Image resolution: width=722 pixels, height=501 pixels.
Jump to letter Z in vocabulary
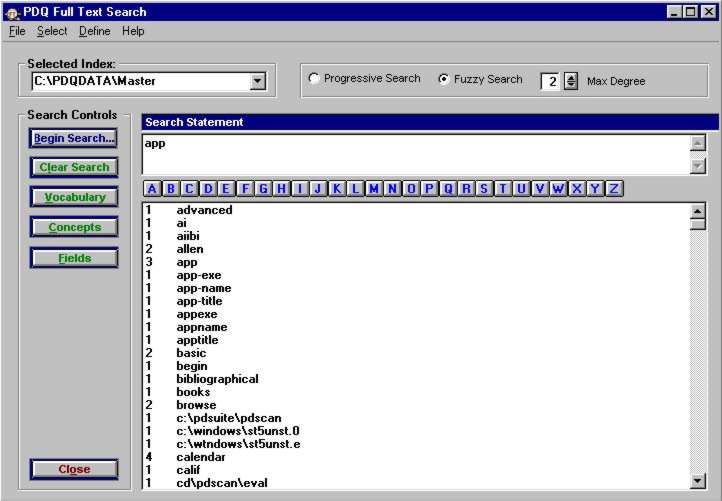point(614,188)
